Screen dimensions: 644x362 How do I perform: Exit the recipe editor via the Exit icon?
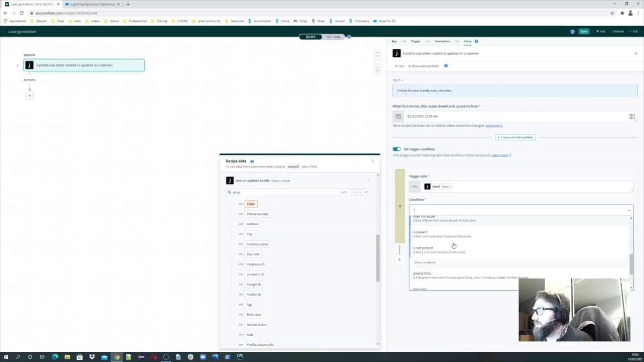point(635,31)
